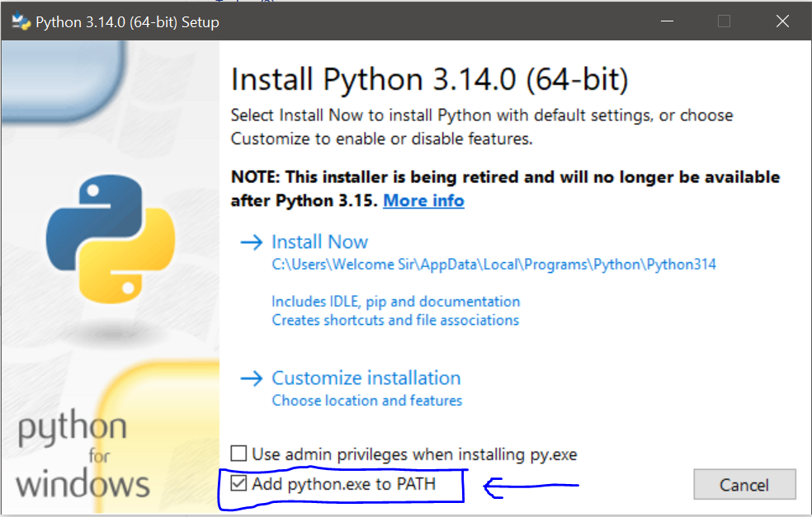Click the maximize button in title bar
812x517 pixels.
[x=724, y=22]
